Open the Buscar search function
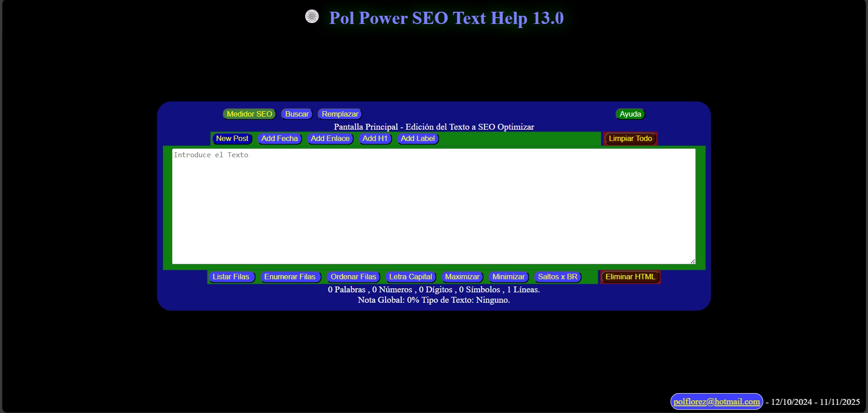This screenshot has width=868, height=413. 297,114
